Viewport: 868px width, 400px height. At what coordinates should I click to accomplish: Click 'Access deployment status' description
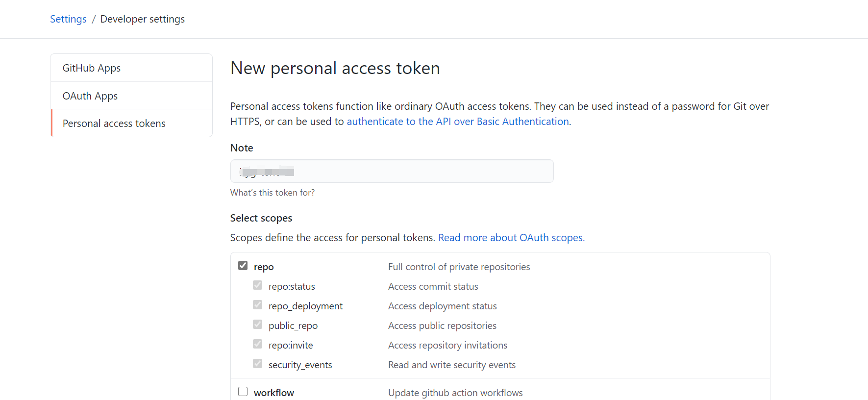click(x=443, y=306)
